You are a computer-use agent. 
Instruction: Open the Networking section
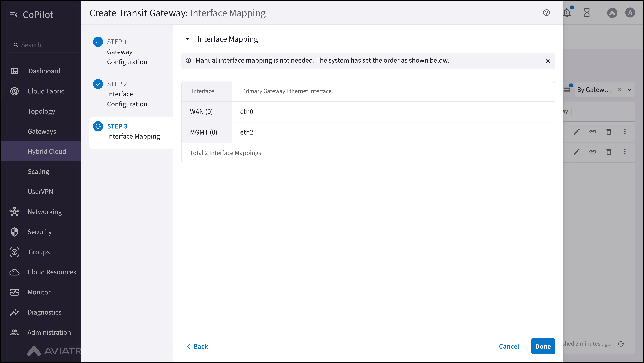click(x=44, y=212)
